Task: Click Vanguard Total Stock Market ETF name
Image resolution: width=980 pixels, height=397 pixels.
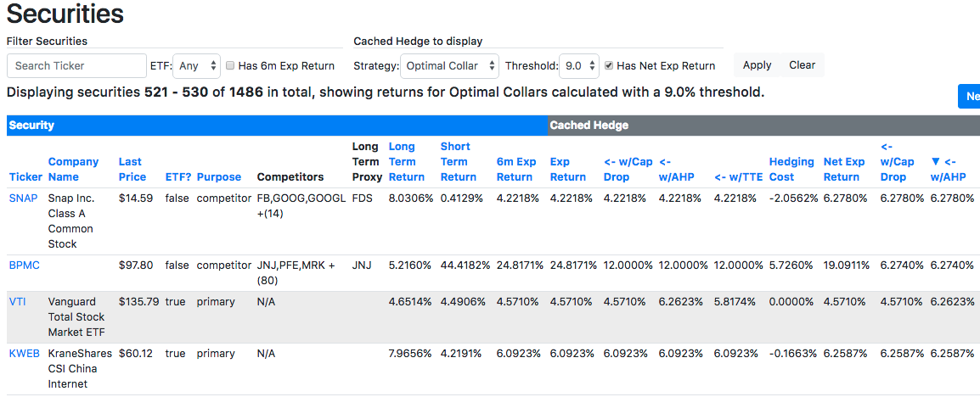Action: (77, 316)
